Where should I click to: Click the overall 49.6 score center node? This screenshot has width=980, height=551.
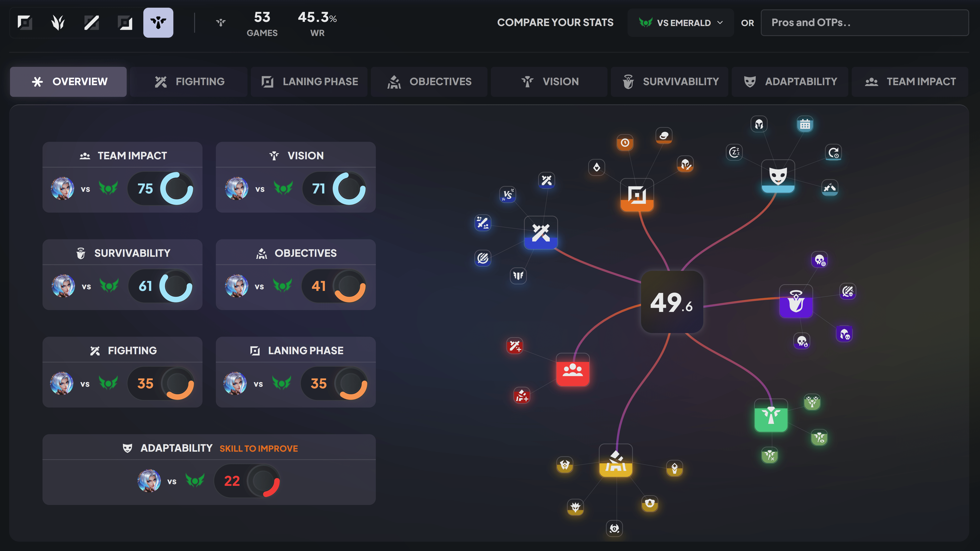[x=671, y=302]
